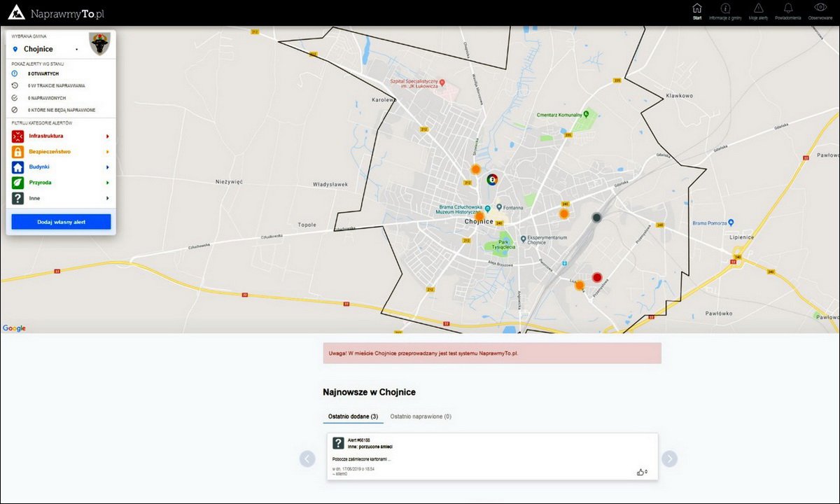
Task: Open Informacje z gminy in header
Action: coord(725,9)
